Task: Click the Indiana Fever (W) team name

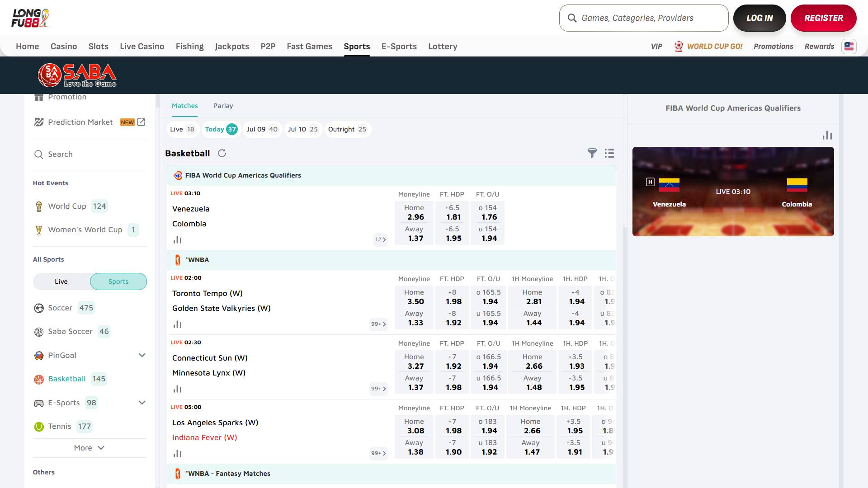Action: [205, 437]
